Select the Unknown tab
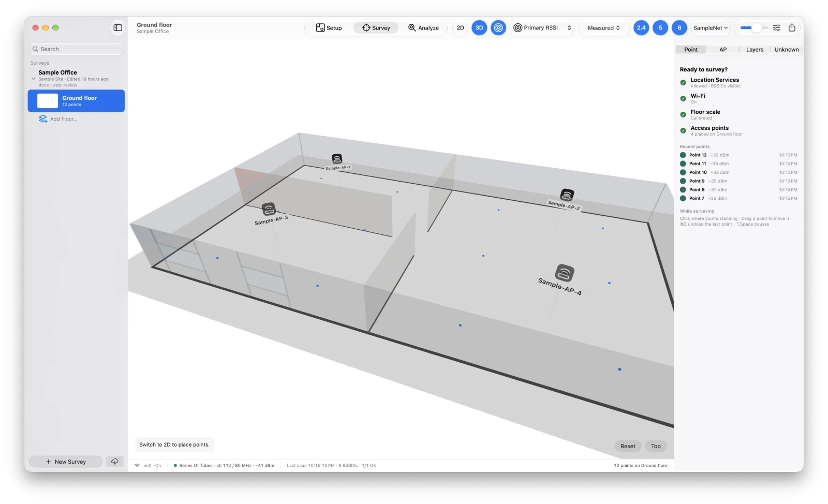 point(787,50)
